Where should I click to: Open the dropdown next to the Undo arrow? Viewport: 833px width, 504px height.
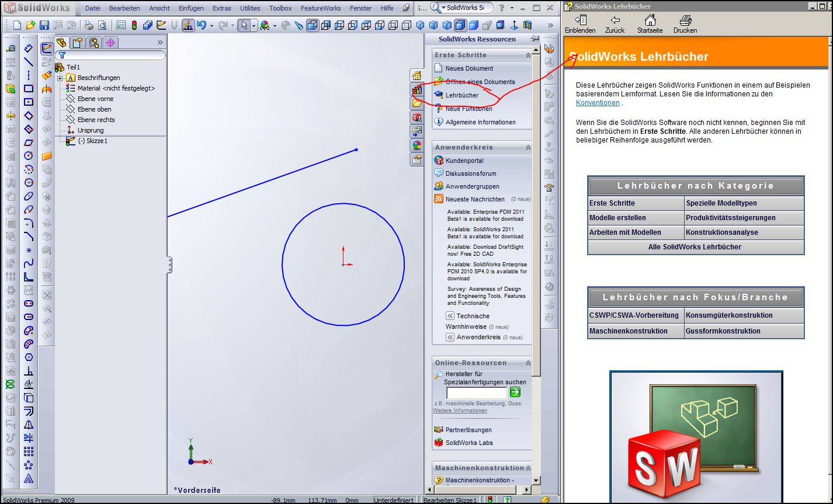point(211,26)
